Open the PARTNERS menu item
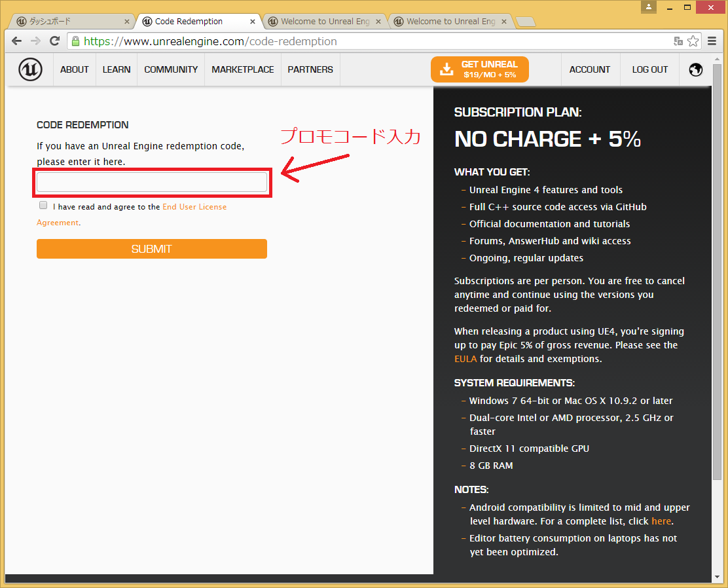This screenshot has width=728, height=588. (310, 69)
